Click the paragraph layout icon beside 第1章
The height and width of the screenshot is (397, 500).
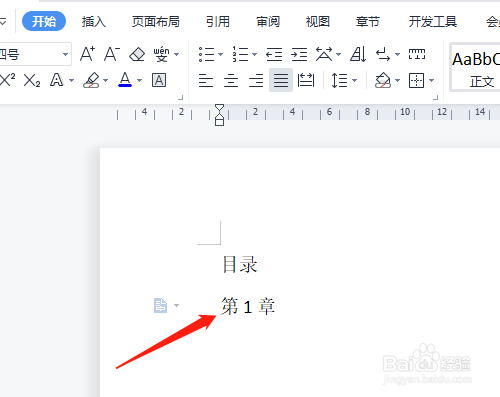pyautogui.click(x=160, y=305)
